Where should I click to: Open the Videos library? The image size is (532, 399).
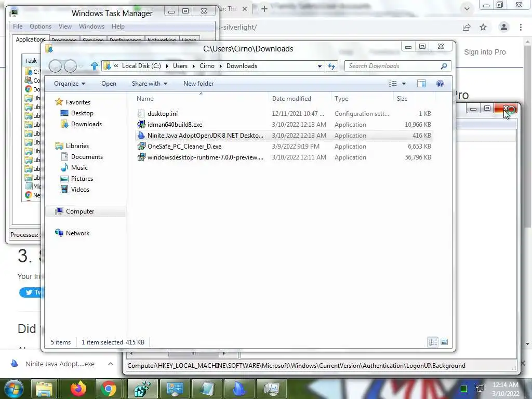(x=80, y=189)
